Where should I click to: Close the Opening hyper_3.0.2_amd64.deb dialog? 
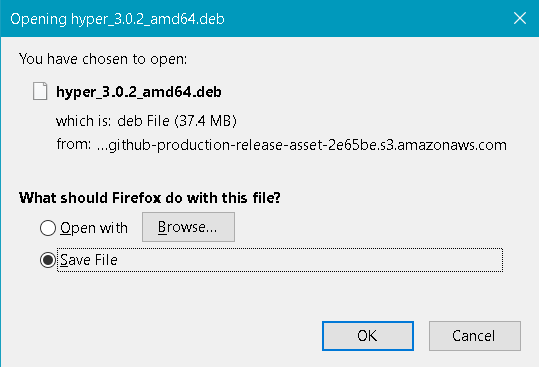click(x=520, y=18)
